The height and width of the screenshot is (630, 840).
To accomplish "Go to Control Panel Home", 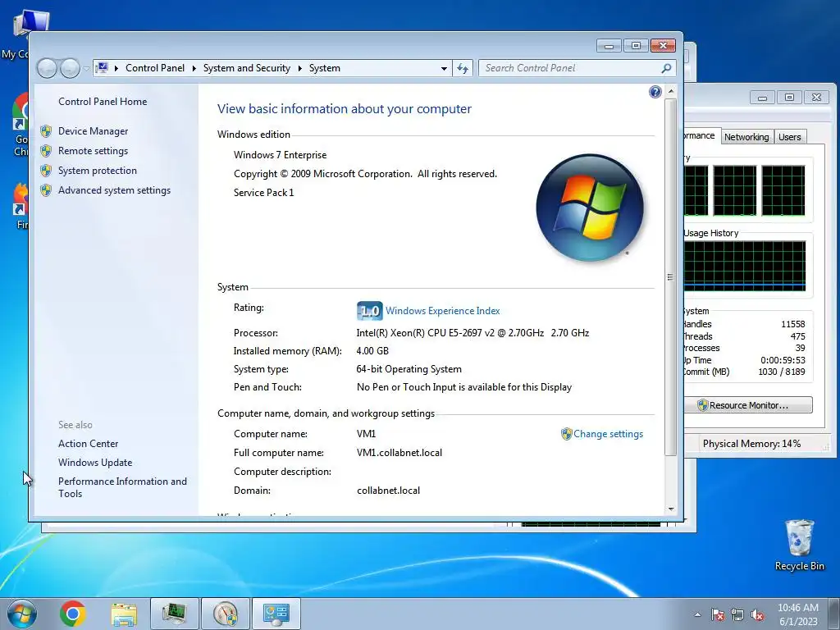I will click(x=103, y=102).
